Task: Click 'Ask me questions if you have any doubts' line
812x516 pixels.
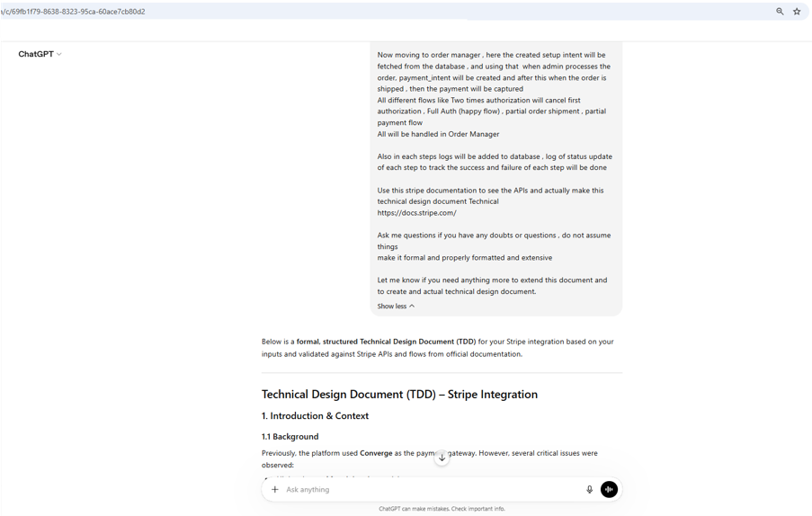Action: [494, 241]
